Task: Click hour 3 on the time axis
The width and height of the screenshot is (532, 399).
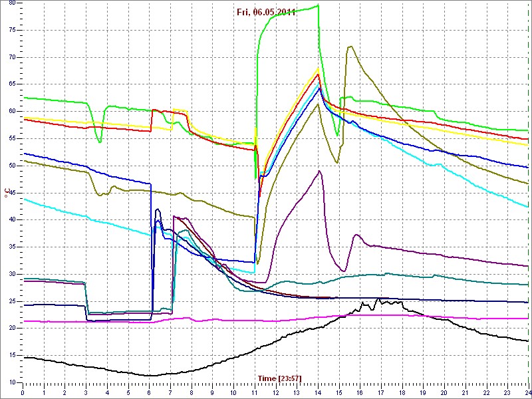Action: click(x=86, y=392)
